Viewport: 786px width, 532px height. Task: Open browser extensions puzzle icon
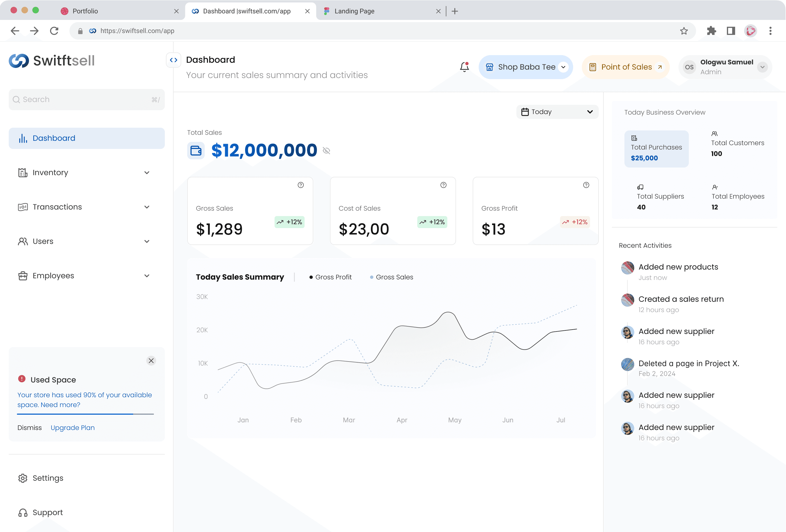coord(711,31)
